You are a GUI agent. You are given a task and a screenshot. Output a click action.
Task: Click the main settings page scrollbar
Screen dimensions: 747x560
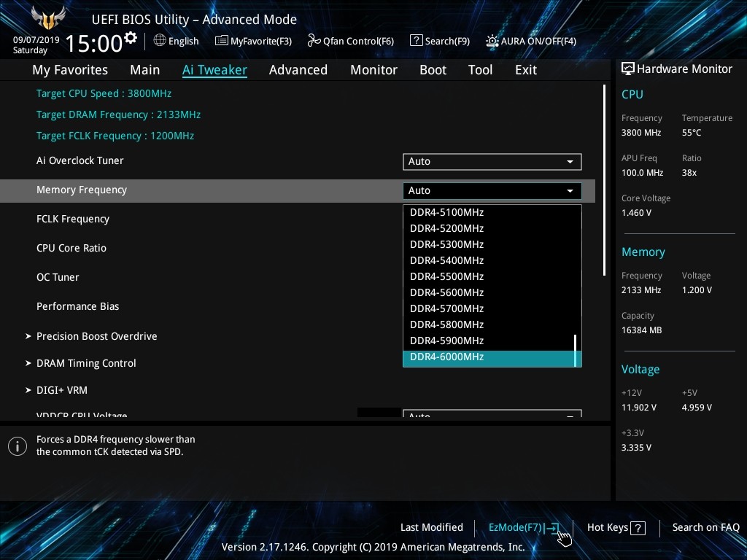604,180
